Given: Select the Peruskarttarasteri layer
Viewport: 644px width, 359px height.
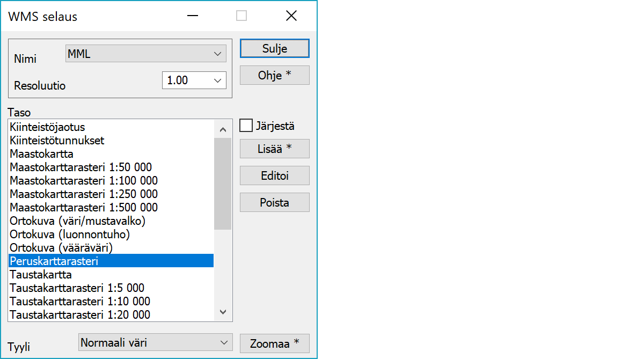Looking at the screenshot, I should tap(54, 261).
